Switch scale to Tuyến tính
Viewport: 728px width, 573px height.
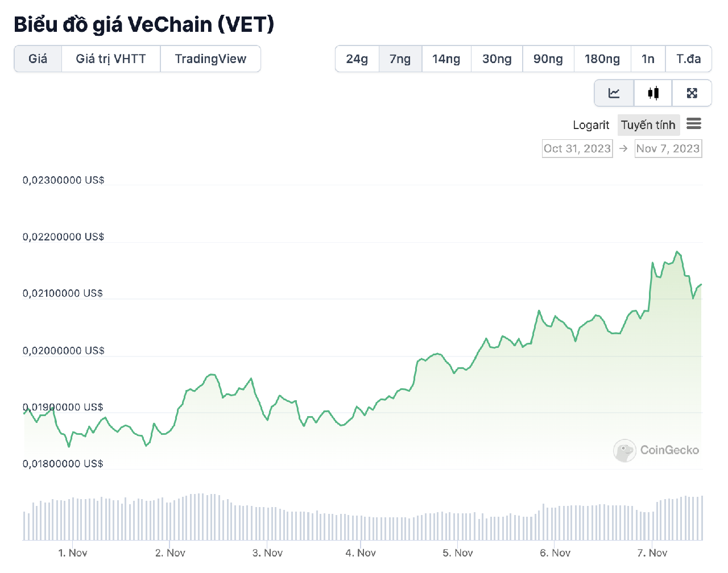point(648,125)
